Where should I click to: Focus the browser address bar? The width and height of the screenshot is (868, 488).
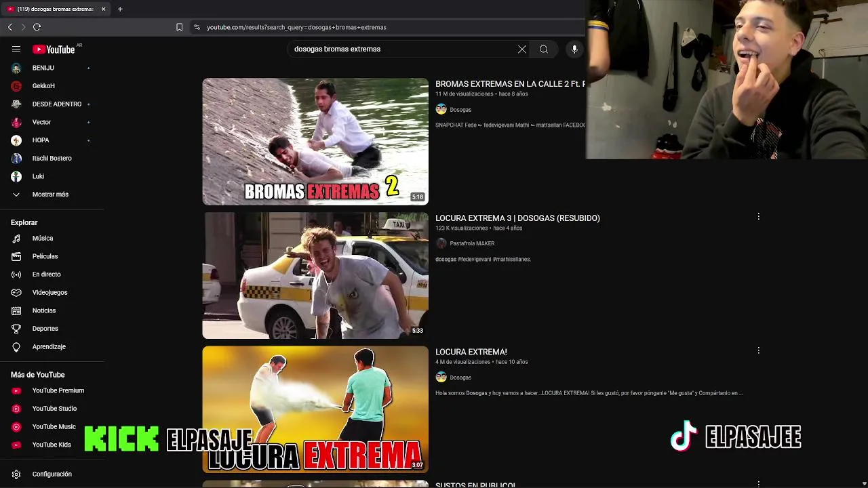(387, 27)
